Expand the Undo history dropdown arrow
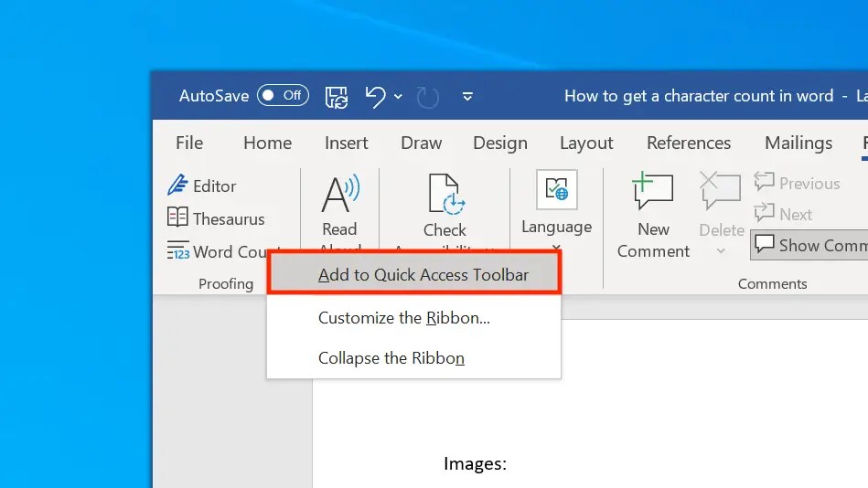This screenshot has width=868, height=488. [398, 97]
